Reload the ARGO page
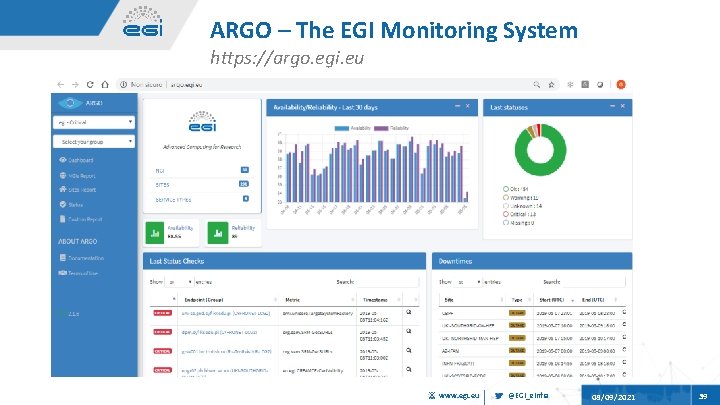720x405 pixels. click(x=90, y=84)
